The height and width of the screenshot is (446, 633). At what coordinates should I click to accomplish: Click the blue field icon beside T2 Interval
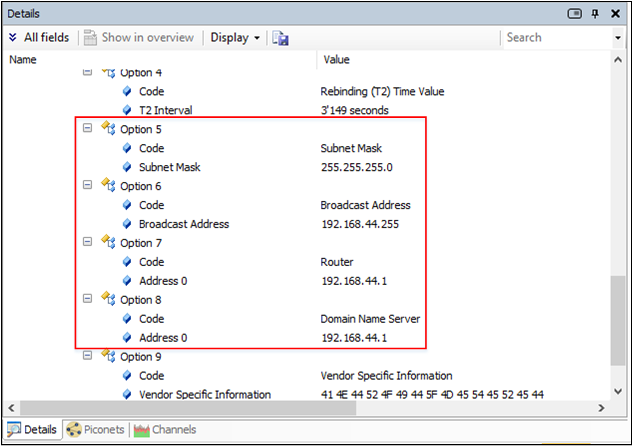127,110
